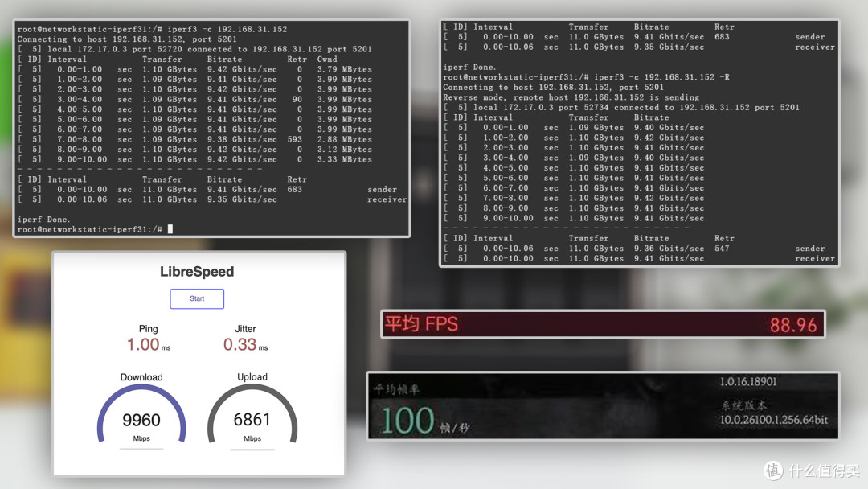Click the 9.00-10.00 interval row in right terminal
The image size is (868, 489).
pos(574,218)
